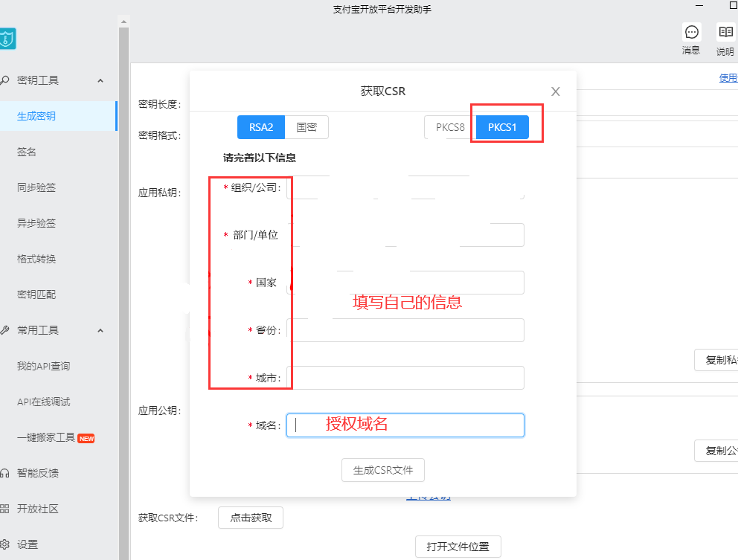Image resolution: width=738 pixels, height=560 pixels.
Task: Click the 获取CSR dialog title
Action: tap(382, 91)
